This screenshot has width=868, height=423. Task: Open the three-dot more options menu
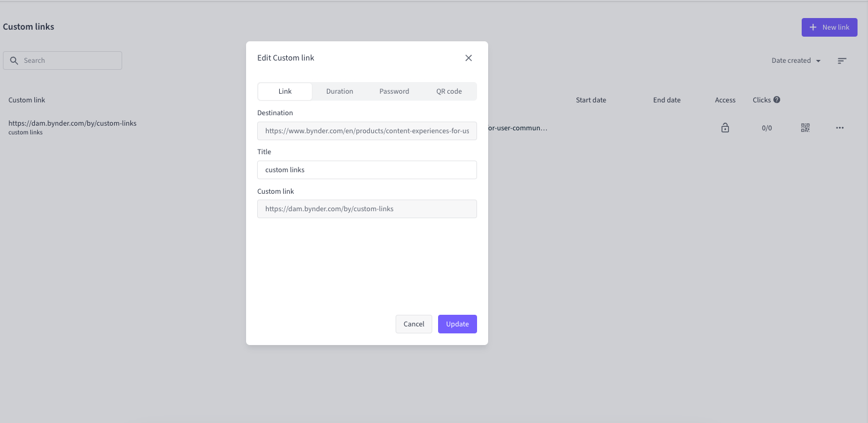[x=839, y=128]
